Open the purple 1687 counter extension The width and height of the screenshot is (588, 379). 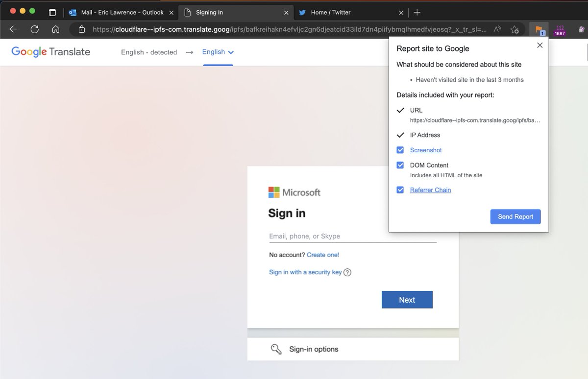[x=560, y=30]
